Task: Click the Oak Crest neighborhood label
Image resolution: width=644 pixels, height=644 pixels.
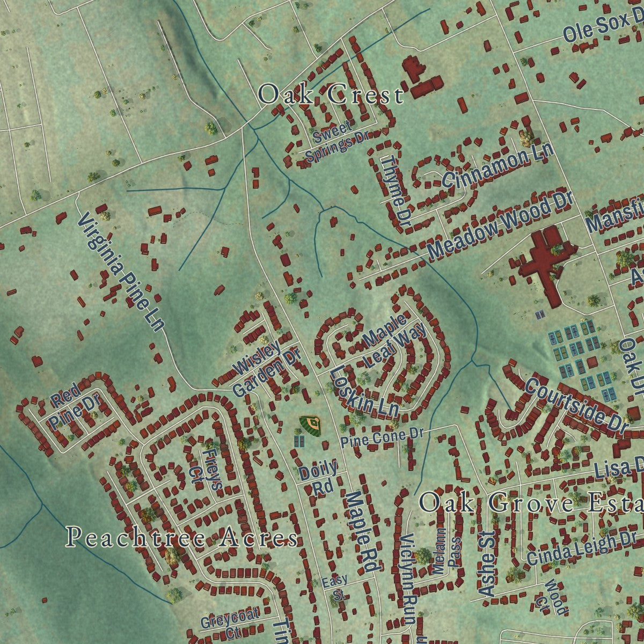Action: pyautogui.click(x=331, y=95)
